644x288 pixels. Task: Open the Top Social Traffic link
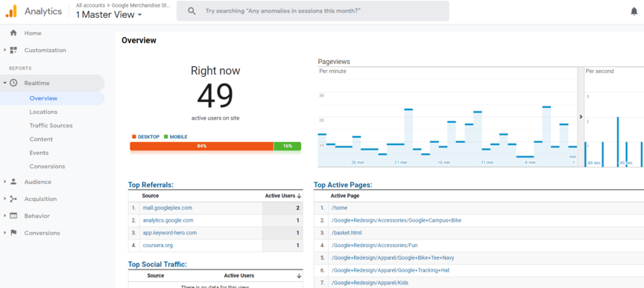click(x=157, y=265)
